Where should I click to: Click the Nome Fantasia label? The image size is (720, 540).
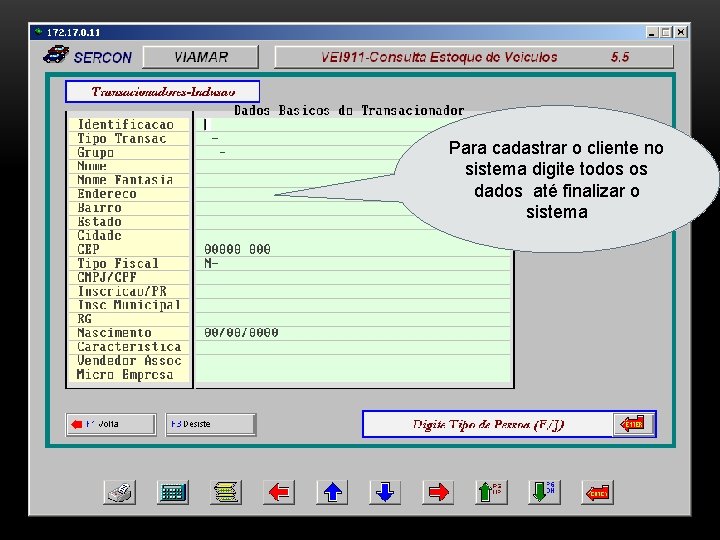tap(125, 180)
